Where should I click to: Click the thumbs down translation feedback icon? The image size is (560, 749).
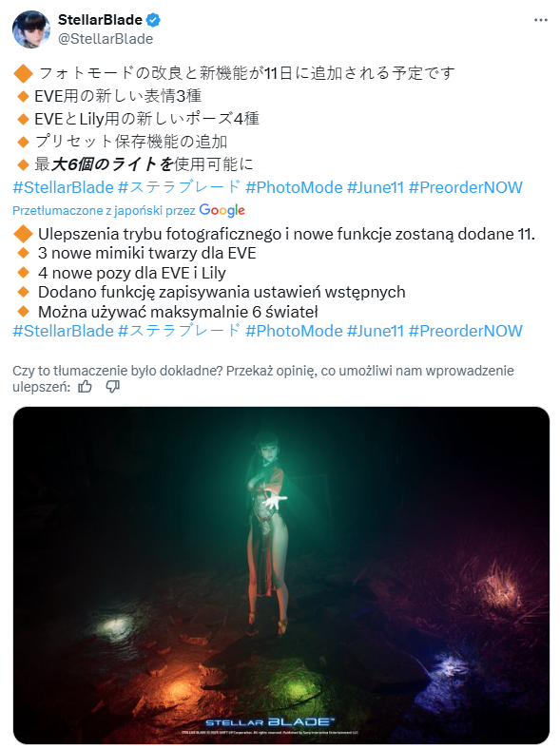113,387
